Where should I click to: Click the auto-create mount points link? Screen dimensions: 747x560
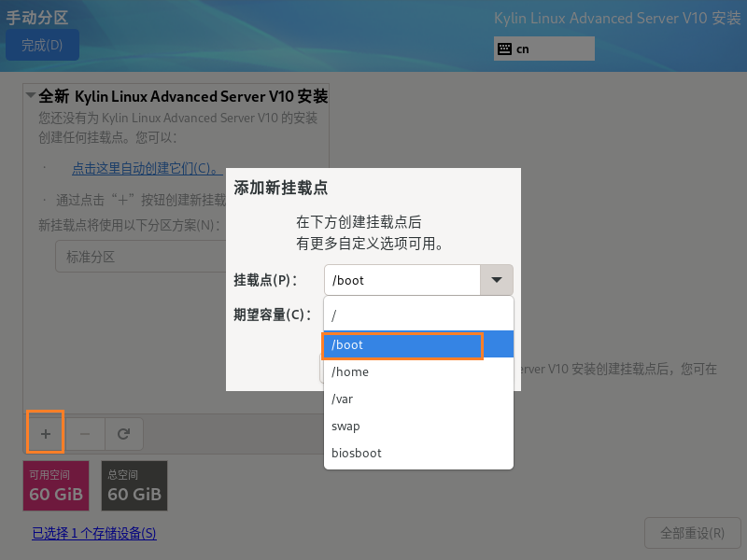(146, 168)
